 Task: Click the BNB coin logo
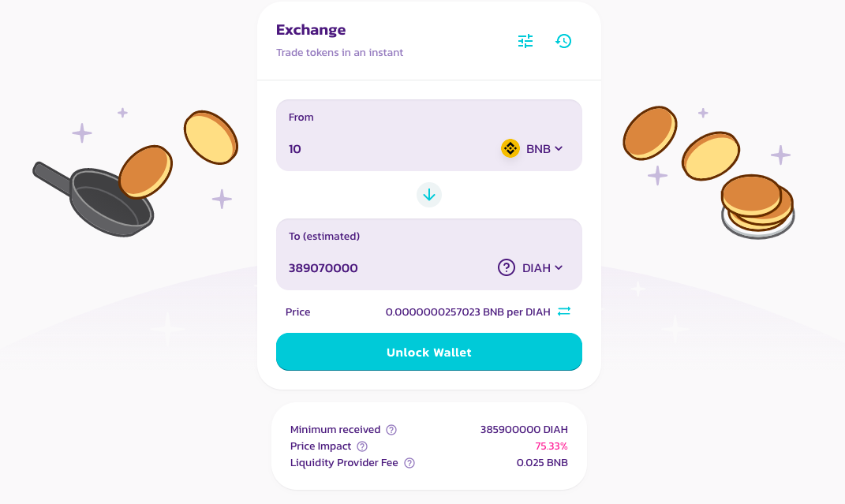click(510, 148)
